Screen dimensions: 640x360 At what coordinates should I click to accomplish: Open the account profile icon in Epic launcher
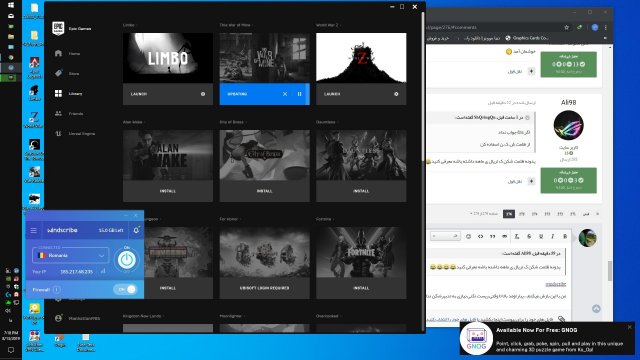58,318
